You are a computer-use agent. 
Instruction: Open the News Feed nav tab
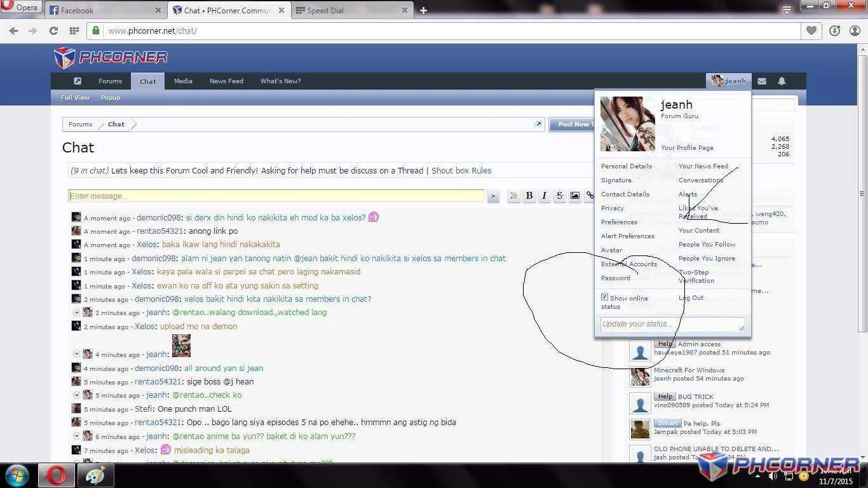pyautogui.click(x=226, y=81)
